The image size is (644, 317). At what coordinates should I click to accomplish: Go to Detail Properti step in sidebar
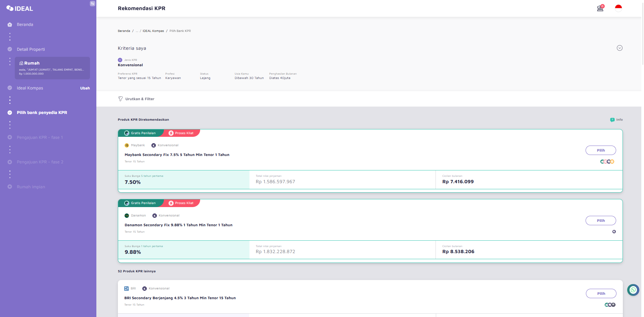pyautogui.click(x=31, y=49)
